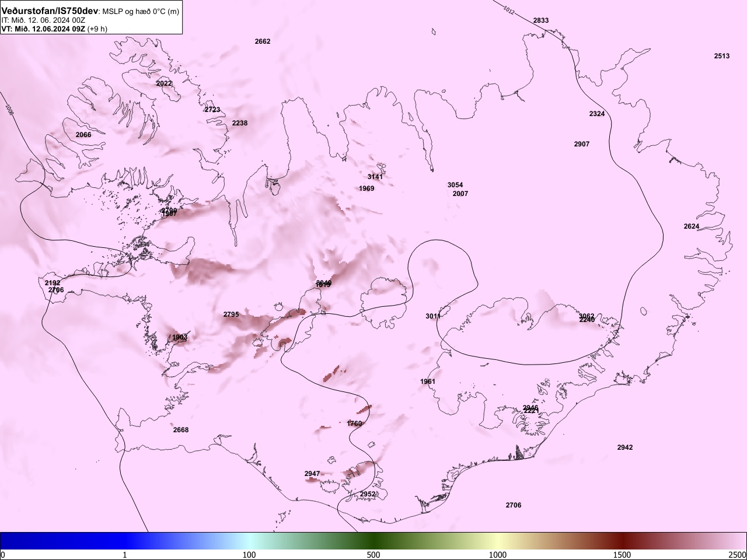Click the 2066 height value
747x560 pixels.
pyautogui.click(x=83, y=135)
